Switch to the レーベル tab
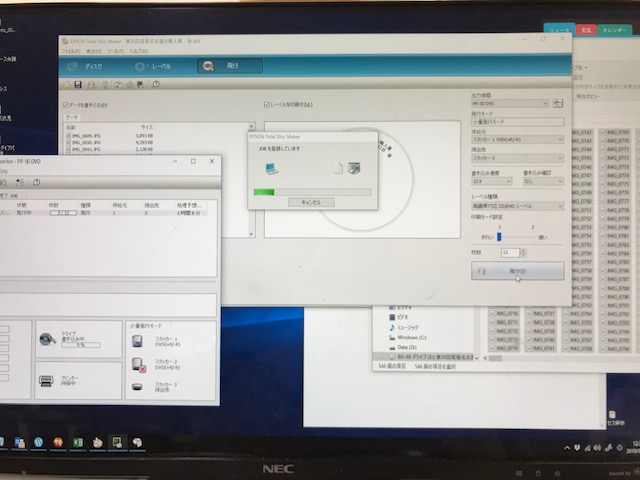This screenshot has height=480, width=640. point(154,66)
